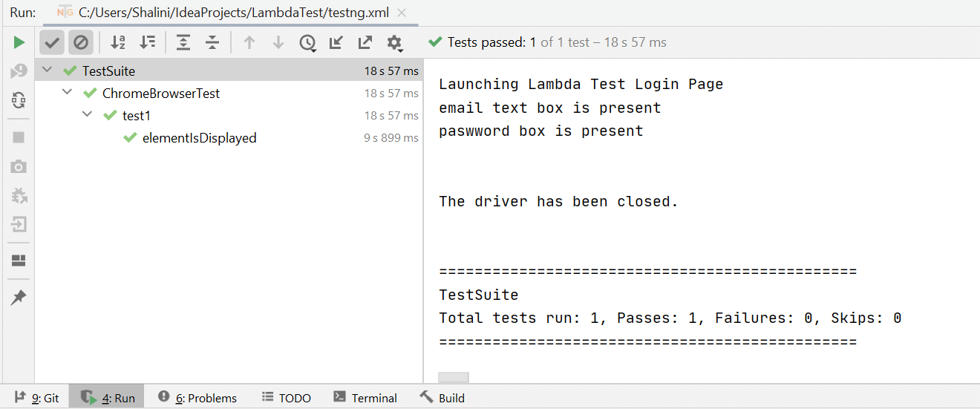The width and height of the screenshot is (980, 409).
Task: Collapse the TestSuite tree node
Action: tap(48, 71)
